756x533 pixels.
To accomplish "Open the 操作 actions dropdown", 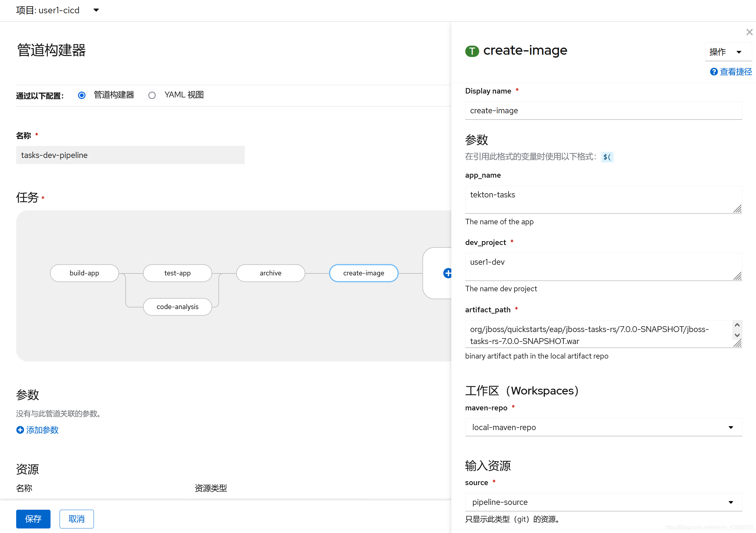I will click(x=728, y=52).
